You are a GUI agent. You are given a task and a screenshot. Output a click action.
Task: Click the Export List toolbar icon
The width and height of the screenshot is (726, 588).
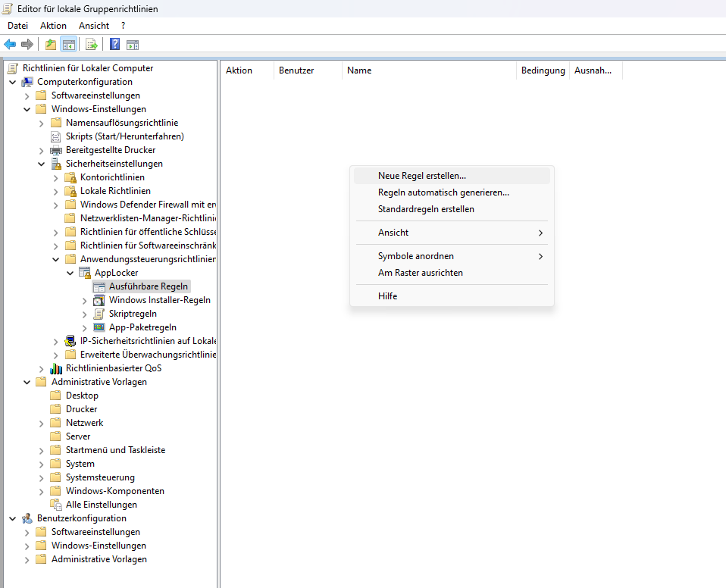[x=92, y=45]
